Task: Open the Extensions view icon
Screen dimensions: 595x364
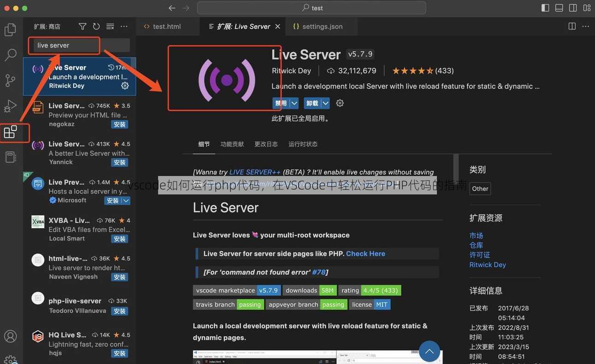Action: tap(10, 132)
